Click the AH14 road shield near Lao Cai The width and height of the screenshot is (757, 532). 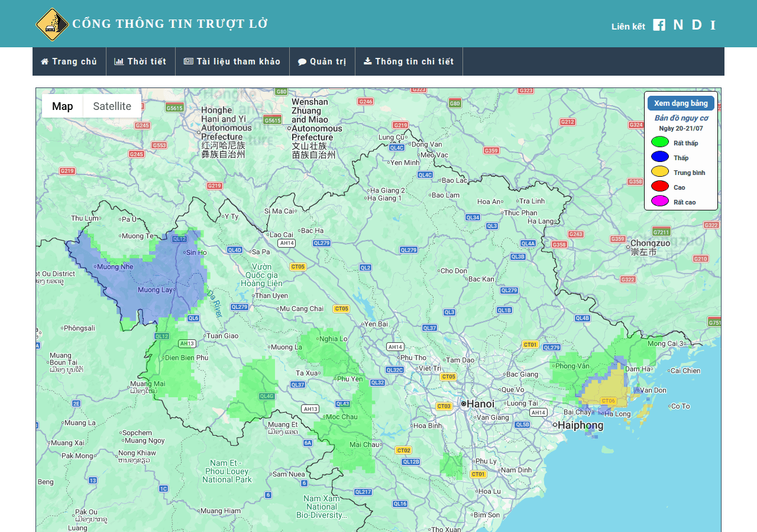[287, 243]
